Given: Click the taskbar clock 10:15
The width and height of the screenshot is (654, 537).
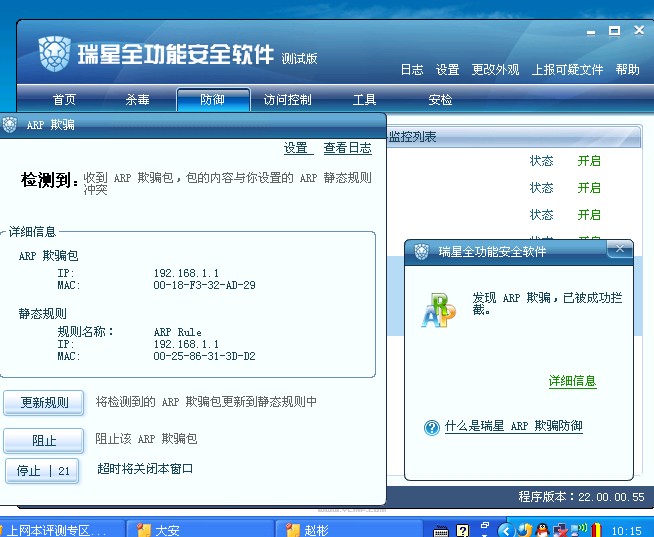Looking at the screenshot, I should [x=627, y=530].
